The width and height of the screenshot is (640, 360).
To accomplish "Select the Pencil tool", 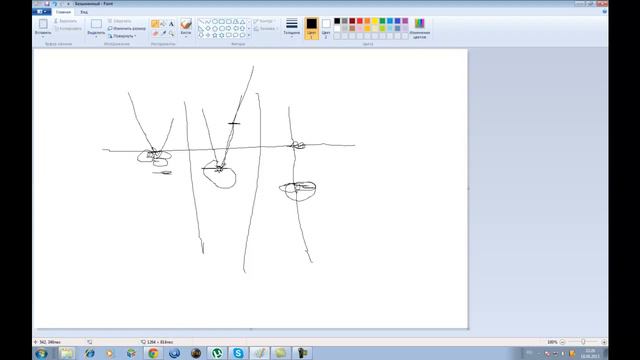I will point(155,24).
